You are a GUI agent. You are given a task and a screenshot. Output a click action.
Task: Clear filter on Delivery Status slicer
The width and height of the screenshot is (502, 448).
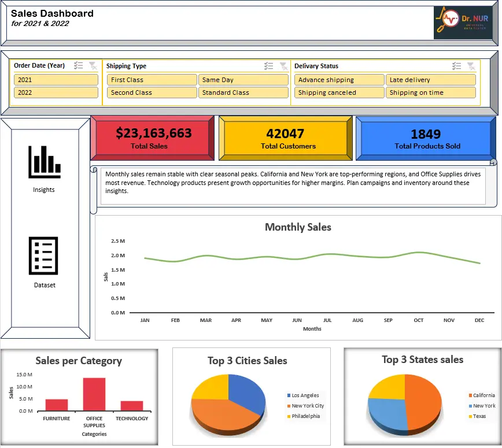point(472,65)
